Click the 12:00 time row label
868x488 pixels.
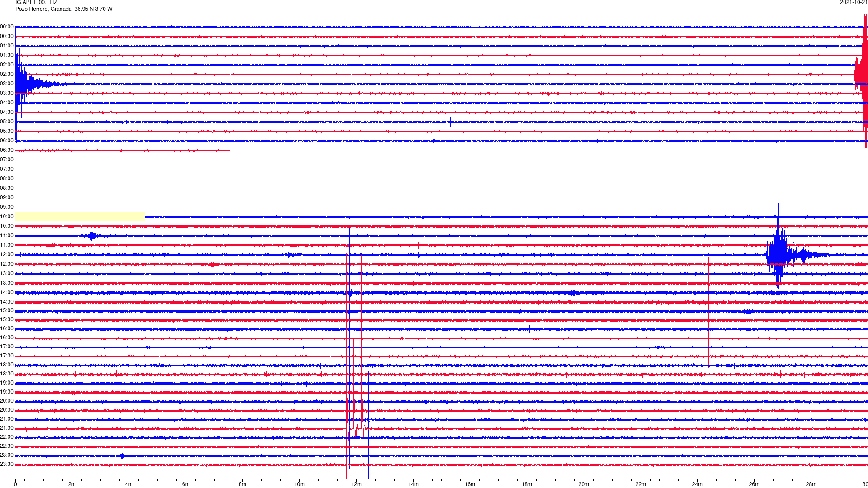[x=7, y=254]
